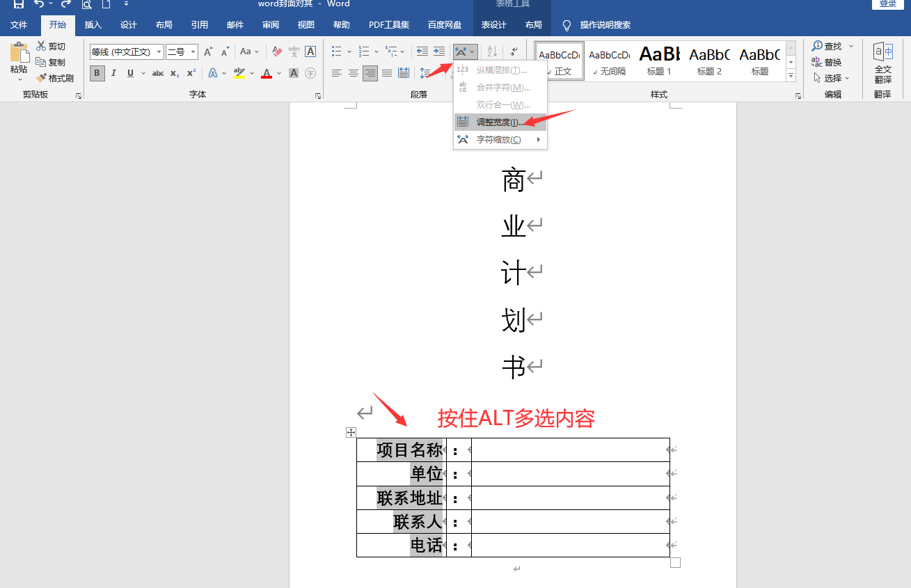Screen dimensions: 911x588
Task: Apply the red font color
Action: [266, 73]
